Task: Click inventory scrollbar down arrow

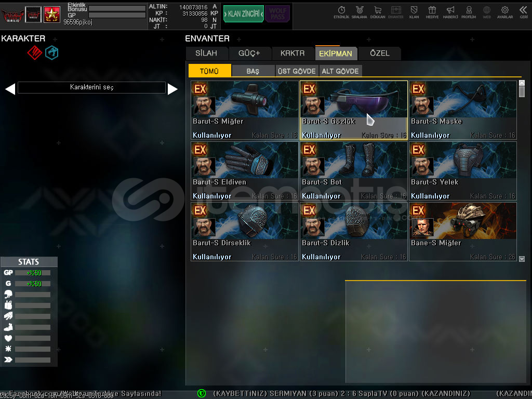Action: [x=522, y=259]
